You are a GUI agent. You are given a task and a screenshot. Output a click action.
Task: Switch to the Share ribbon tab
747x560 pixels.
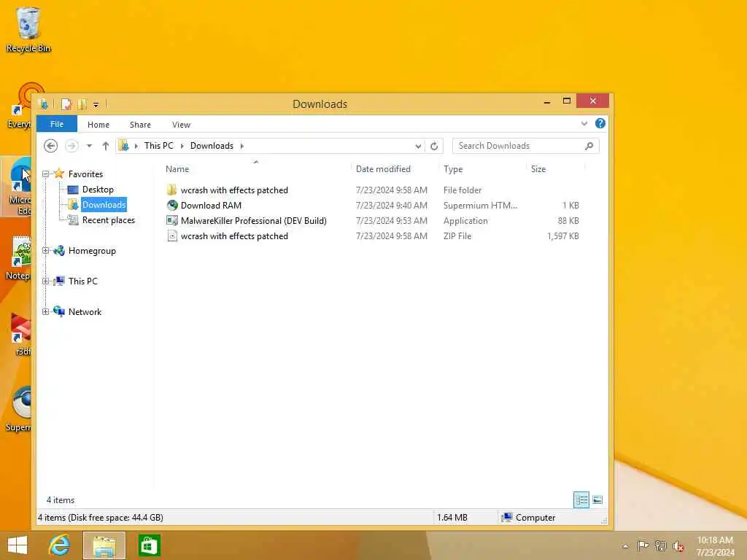coord(140,124)
